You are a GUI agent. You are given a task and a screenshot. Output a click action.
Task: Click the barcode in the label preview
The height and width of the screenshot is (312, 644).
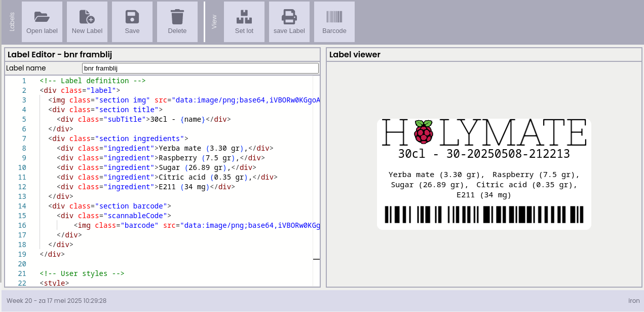click(x=484, y=214)
